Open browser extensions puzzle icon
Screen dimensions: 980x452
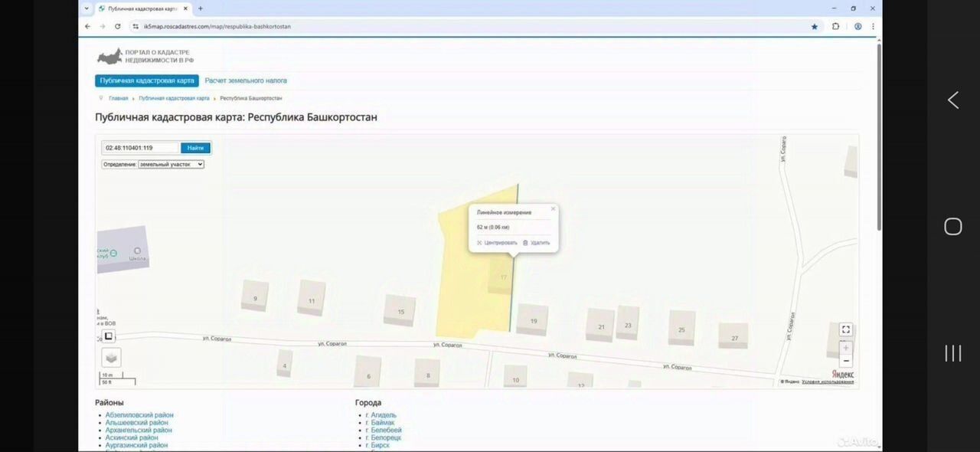click(x=836, y=26)
